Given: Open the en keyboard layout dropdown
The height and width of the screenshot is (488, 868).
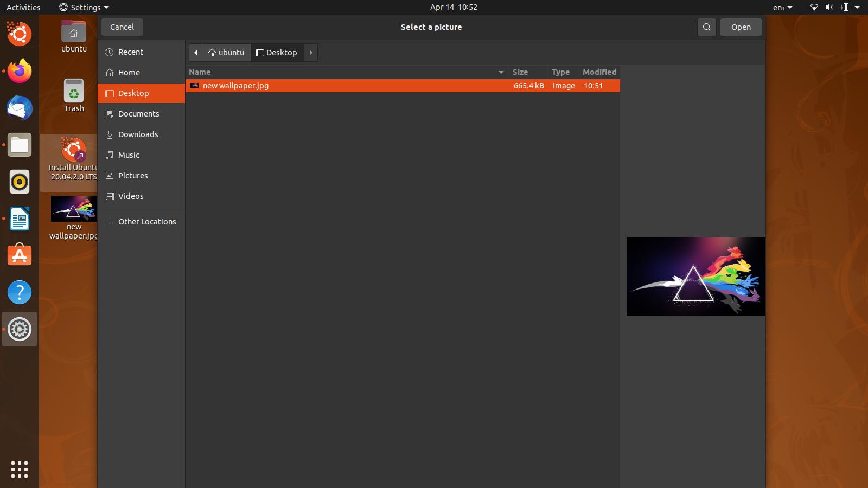Looking at the screenshot, I should [782, 8].
